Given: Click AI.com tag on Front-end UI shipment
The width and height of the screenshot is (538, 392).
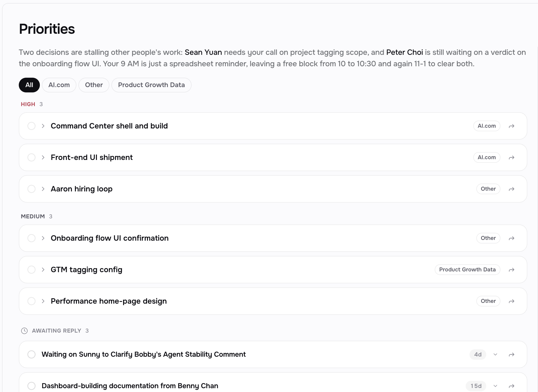Looking at the screenshot, I should click(x=487, y=157).
